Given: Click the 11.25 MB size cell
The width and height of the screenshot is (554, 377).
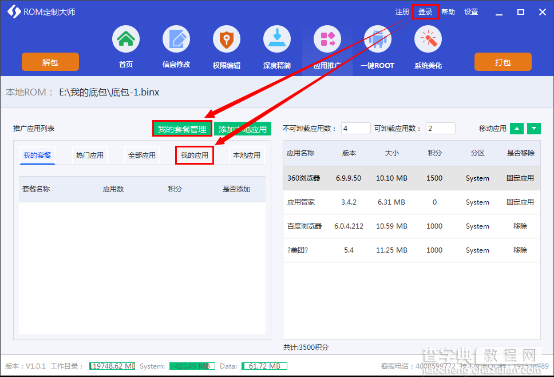Looking at the screenshot, I should pyautogui.click(x=391, y=250).
